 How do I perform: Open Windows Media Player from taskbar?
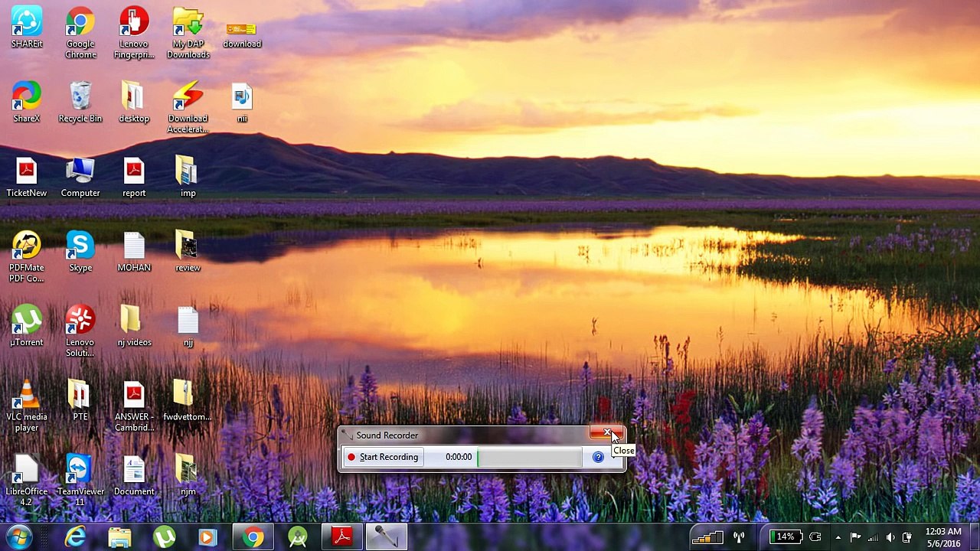(x=208, y=537)
